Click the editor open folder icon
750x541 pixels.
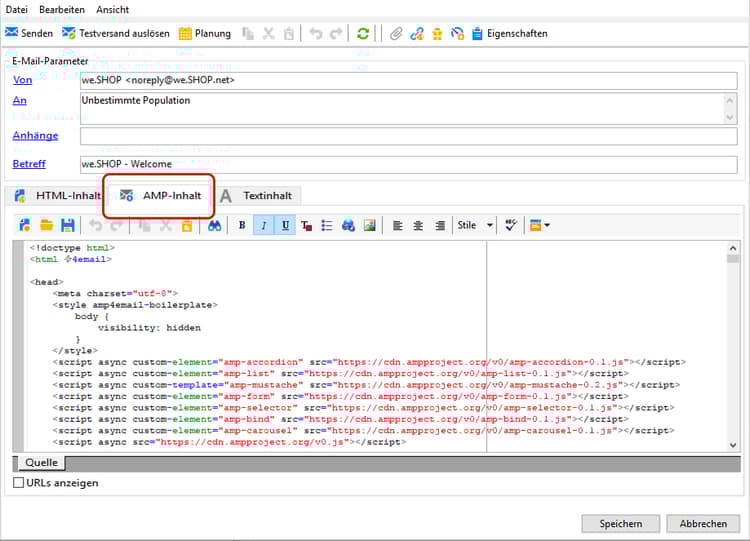[46, 225]
